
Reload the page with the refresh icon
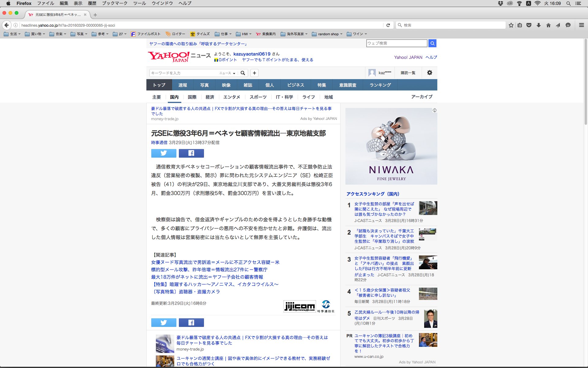coord(388,25)
